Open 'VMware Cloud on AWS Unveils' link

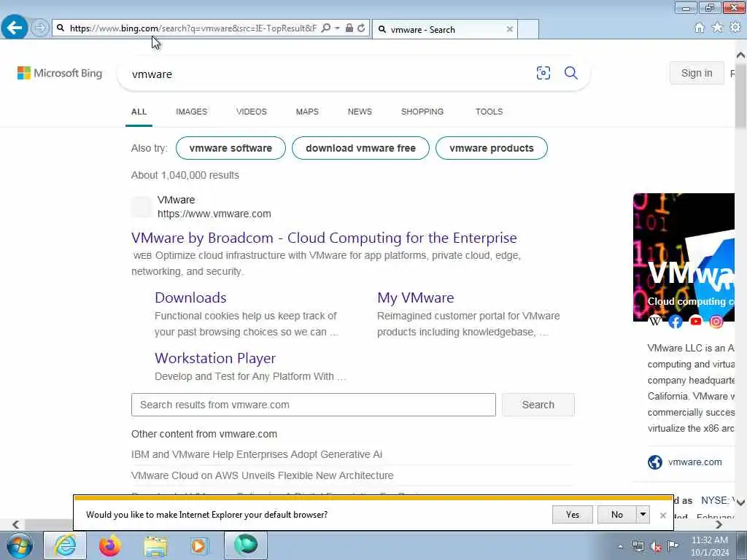tap(263, 475)
